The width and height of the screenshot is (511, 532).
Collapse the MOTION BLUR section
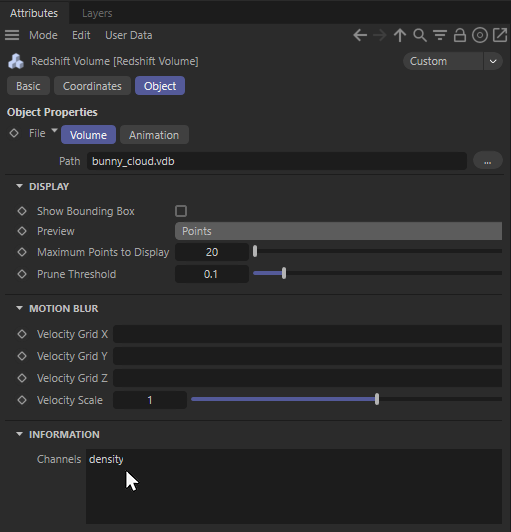click(x=19, y=308)
